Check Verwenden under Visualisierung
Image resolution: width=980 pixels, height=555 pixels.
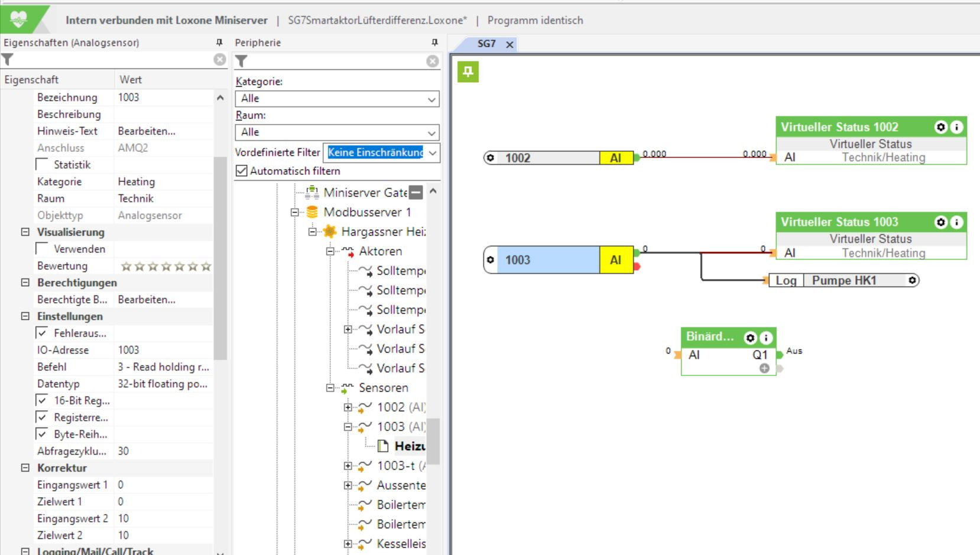[43, 249]
